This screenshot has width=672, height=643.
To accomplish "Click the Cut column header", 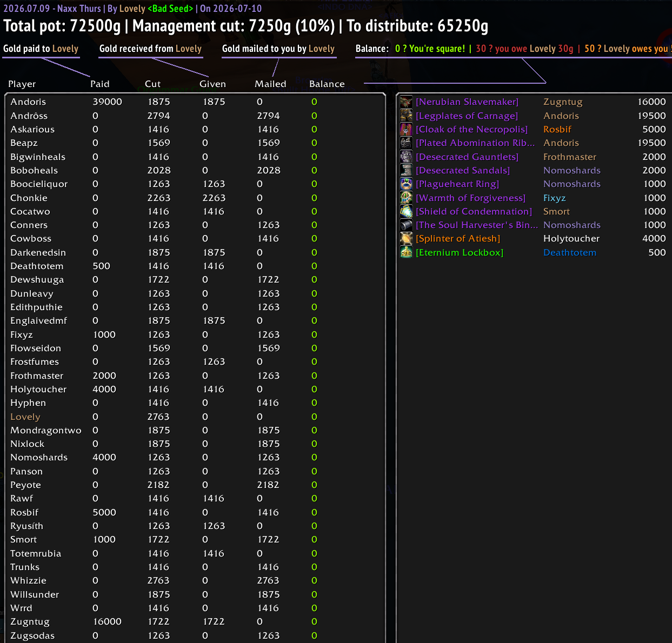I will (153, 84).
